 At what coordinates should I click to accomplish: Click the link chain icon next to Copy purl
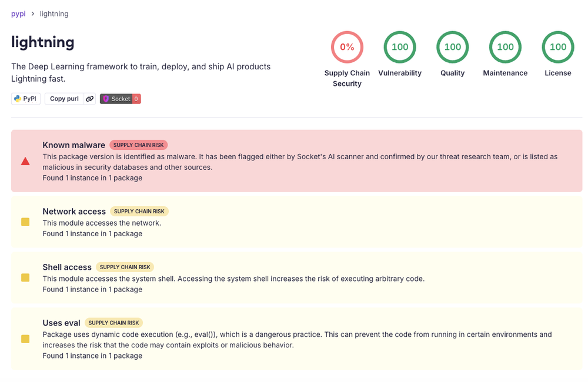(89, 99)
